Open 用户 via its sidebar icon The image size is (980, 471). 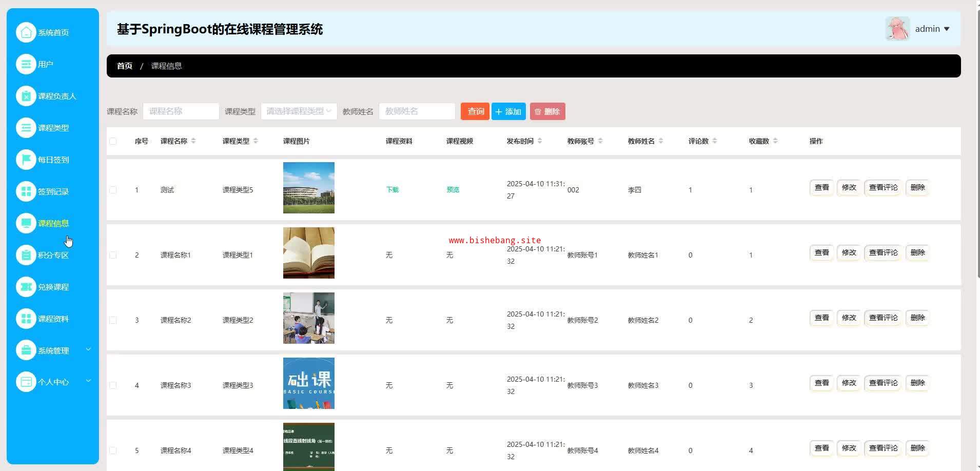tap(26, 64)
